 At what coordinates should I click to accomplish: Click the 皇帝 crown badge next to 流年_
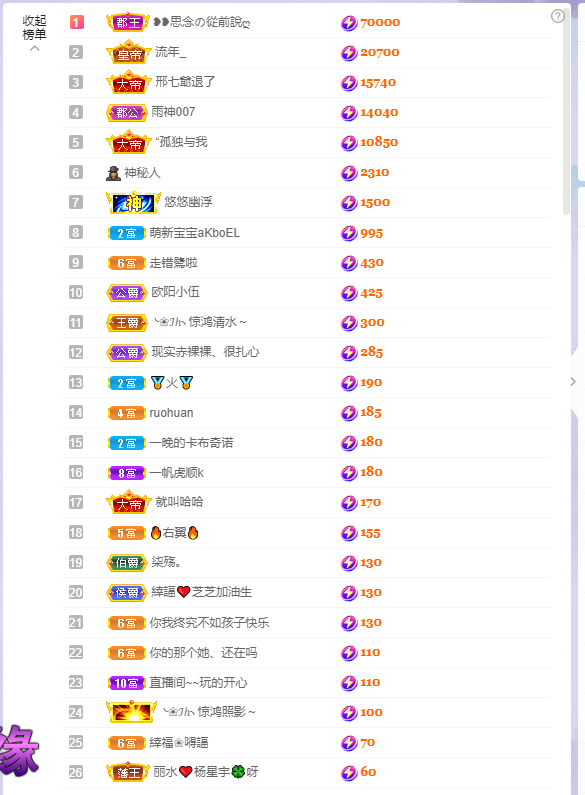click(x=129, y=52)
